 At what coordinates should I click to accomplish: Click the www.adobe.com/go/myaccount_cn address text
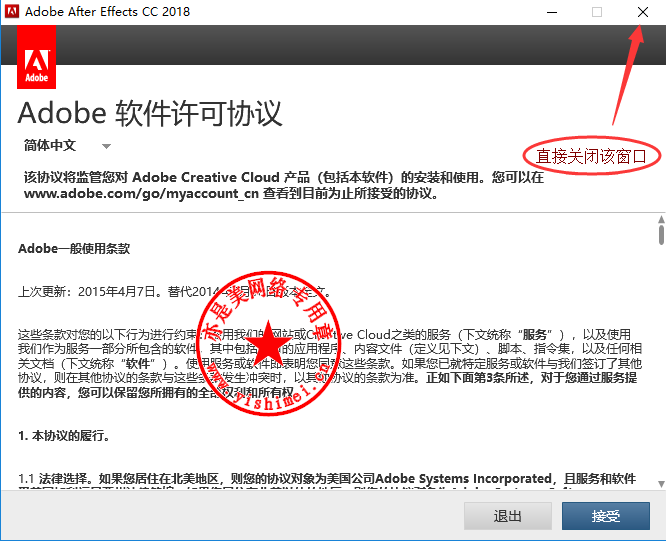pyautogui.click(x=141, y=193)
